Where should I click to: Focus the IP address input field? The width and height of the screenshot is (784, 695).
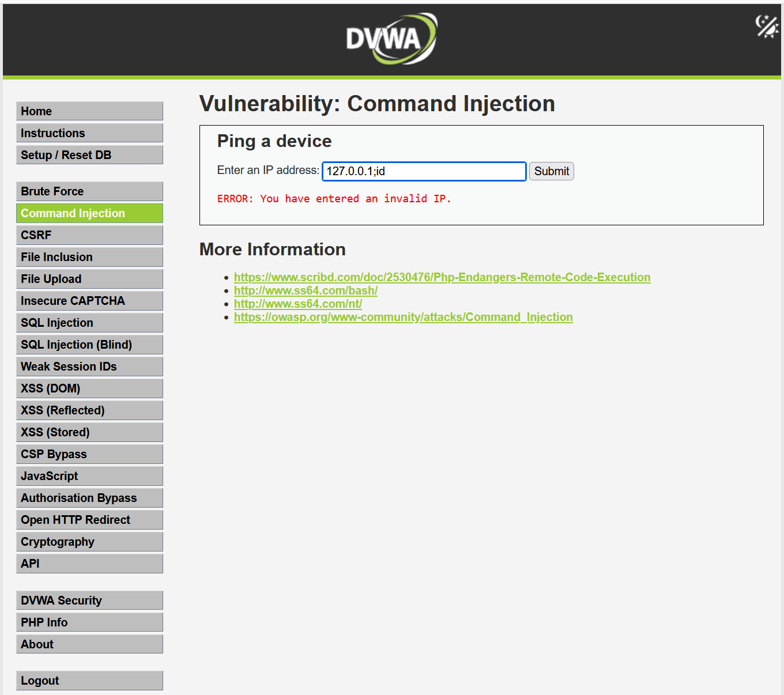(424, 171)
